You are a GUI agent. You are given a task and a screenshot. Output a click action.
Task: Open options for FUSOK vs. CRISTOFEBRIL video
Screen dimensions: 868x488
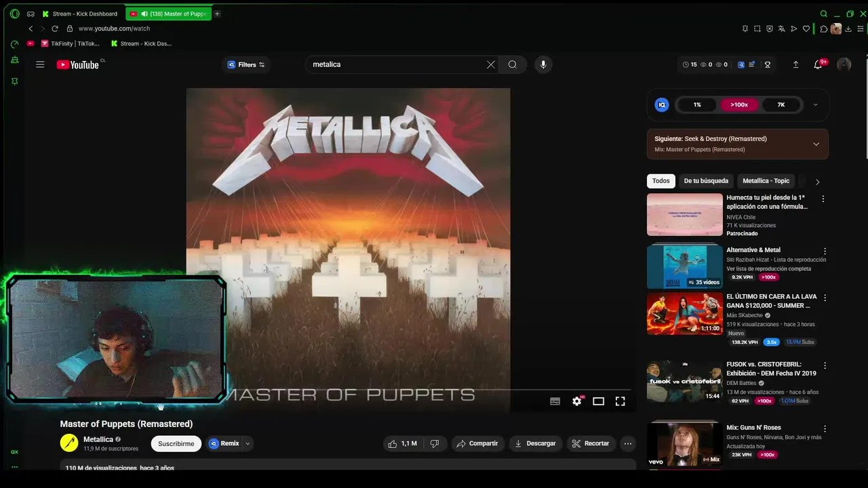825,365
